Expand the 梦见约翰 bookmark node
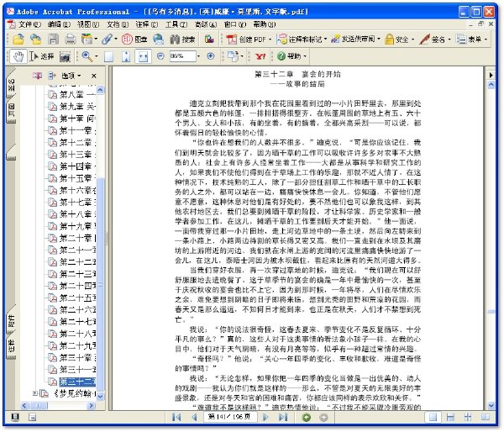504x432 pixels. click(35, 393)
